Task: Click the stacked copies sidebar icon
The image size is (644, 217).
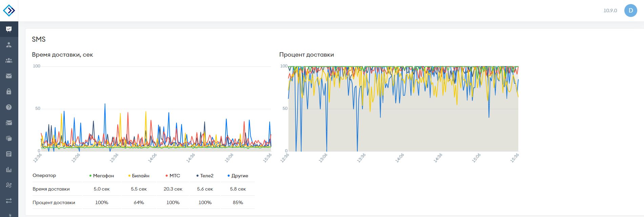Action: pyautogui.click(x=9, y=138)
